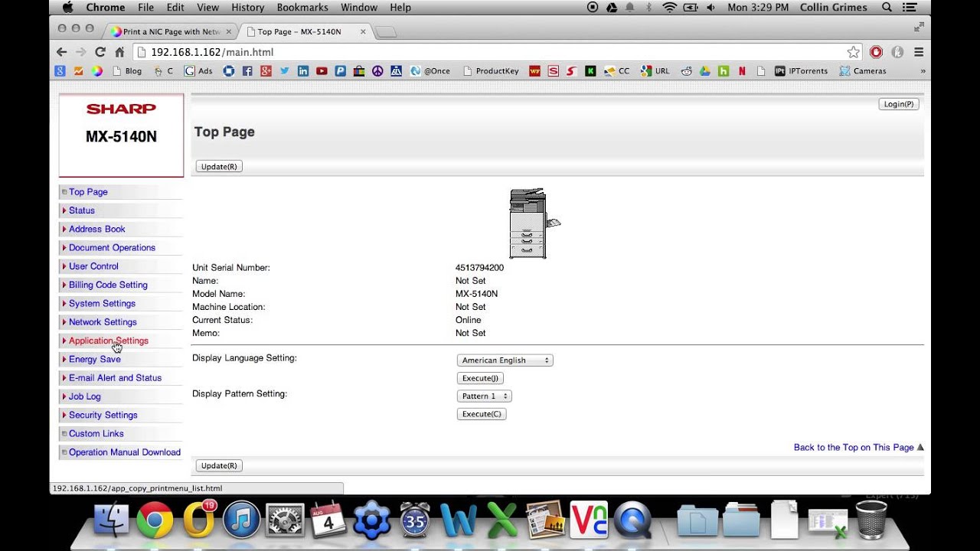Screen dimensions: 980x551
Task: Reload the page with the refresh icon
Action: tap(100, 52)
